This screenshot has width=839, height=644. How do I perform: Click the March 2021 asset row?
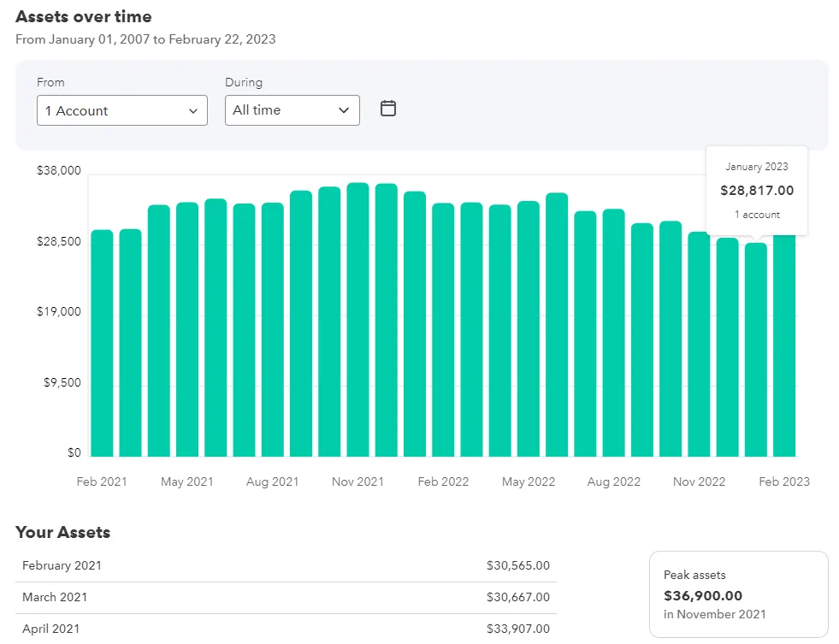tap(286, 598)
